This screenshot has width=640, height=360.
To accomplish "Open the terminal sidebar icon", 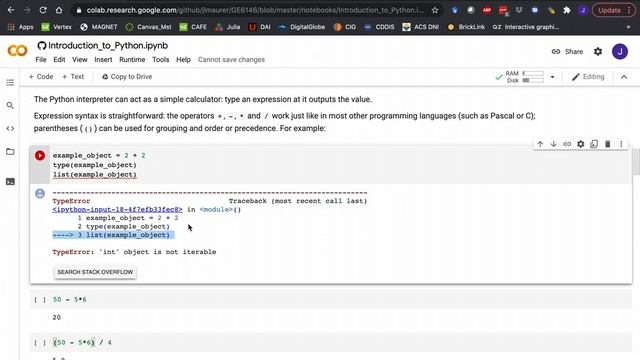I will (10, 182).
